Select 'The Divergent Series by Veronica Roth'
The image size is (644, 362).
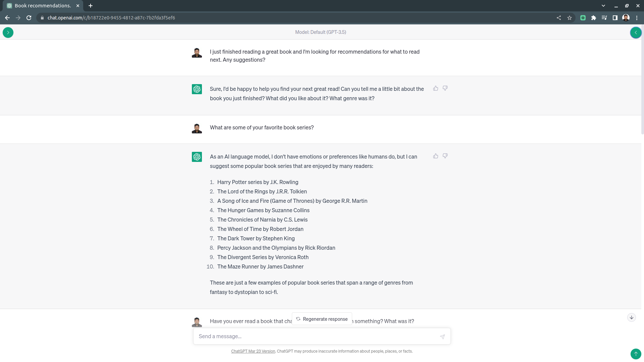point(263,257)
